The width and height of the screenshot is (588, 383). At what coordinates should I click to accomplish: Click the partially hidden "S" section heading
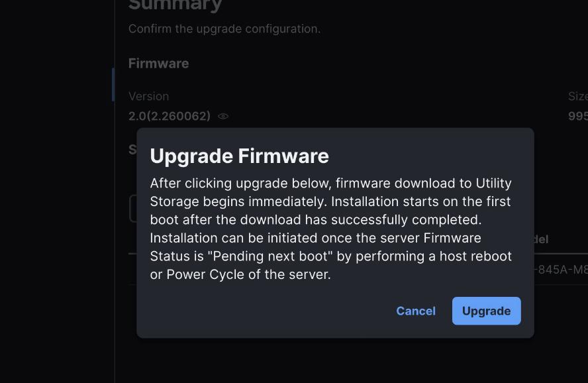pyautogui.click(x=132, y=149)
